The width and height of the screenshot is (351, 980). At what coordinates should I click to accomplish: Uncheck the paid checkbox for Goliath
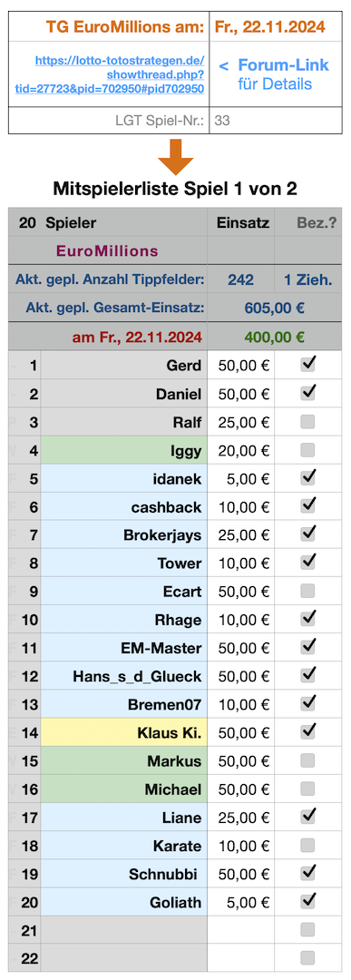307,901
